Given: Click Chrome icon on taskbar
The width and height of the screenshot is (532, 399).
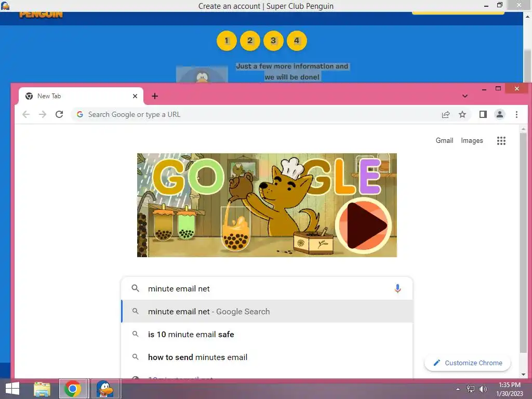Looking at the screenshot, I should pos(73,389).
